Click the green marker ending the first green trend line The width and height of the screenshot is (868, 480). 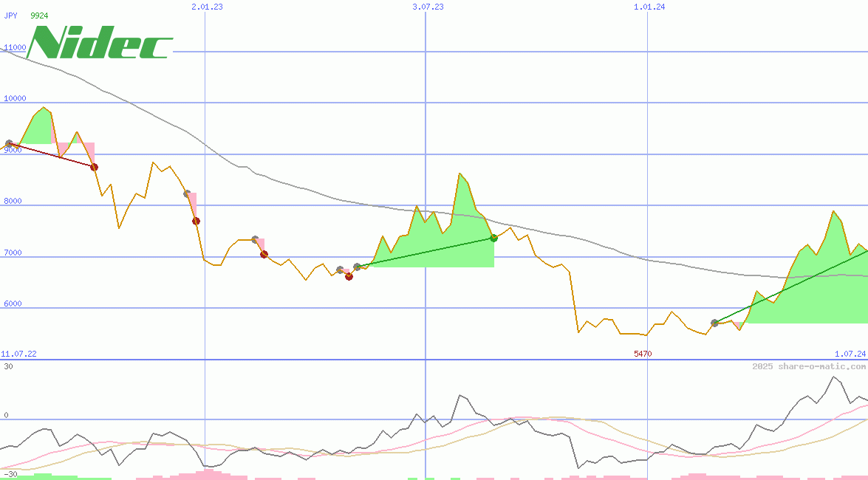tap(493, 238)
